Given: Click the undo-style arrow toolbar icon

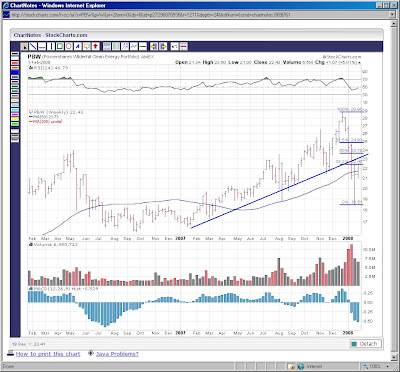Looking at the screenshot, I should [175, 46].
